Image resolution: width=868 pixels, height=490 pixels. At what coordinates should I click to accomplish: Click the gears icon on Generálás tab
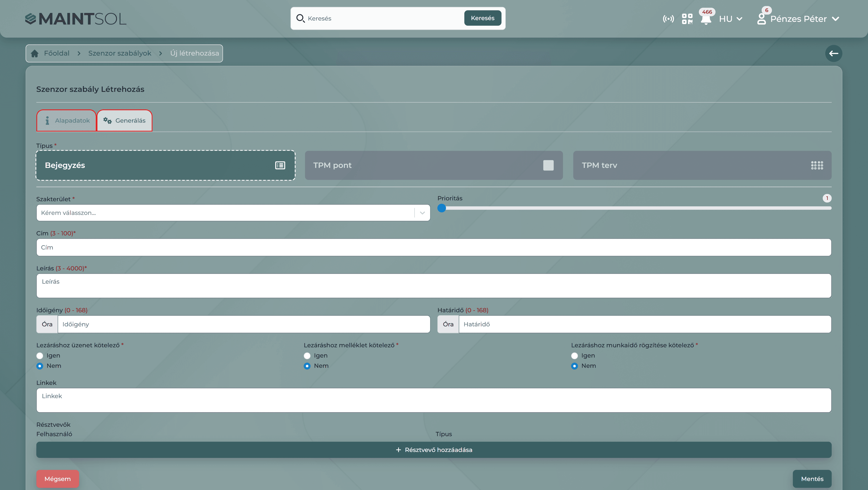pyautogui.click(x=108, y=121)
